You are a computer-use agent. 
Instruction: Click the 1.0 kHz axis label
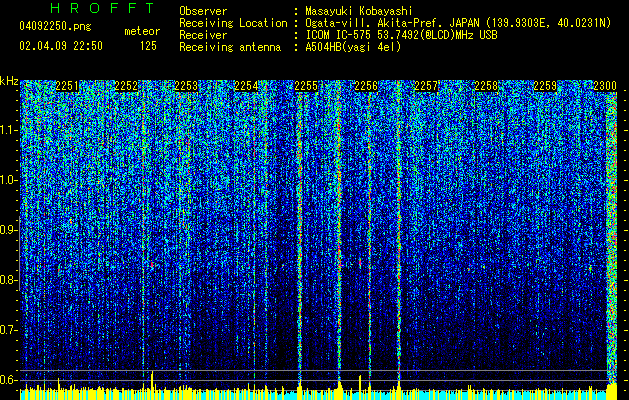pos(9,180)
